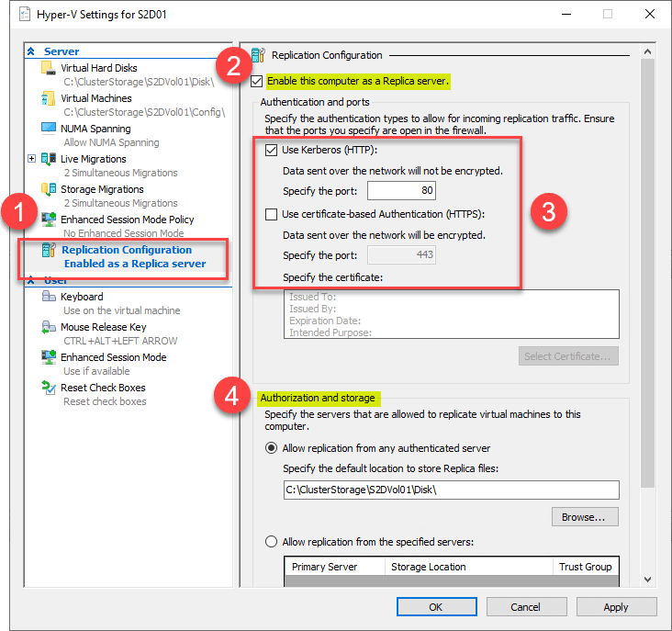
Task: Click the Trust Group column header
Action: point(586,567)
